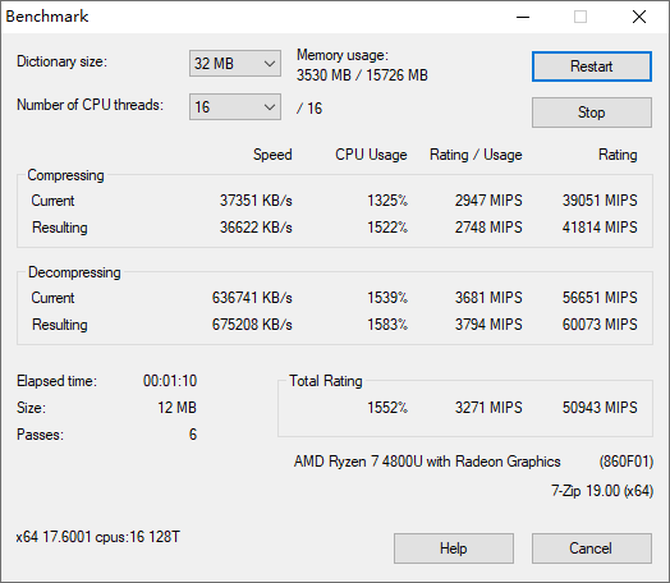Viewport: 670px width, 583px height.
Task: Click the AMD Ryzen 7 4800U processor label
Action: pos(427,461)
